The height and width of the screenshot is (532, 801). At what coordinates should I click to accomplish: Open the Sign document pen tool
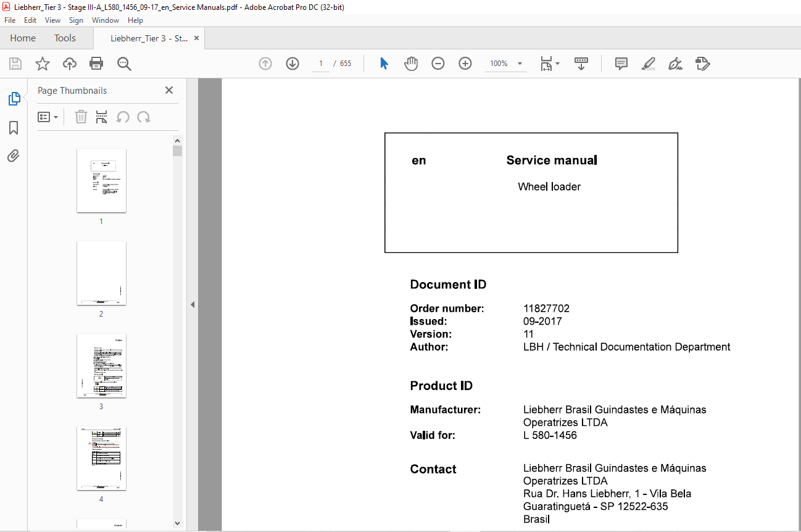click(x=675, y=64)
